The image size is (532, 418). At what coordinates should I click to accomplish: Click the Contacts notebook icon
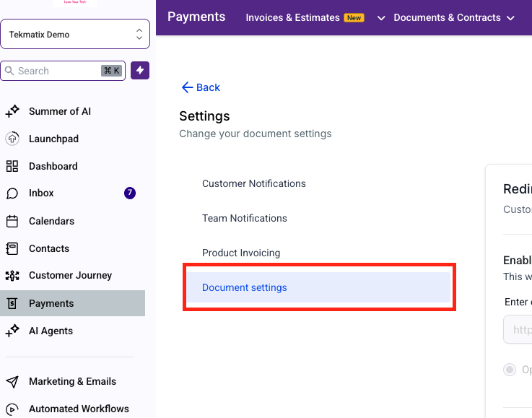coord(12,248)
